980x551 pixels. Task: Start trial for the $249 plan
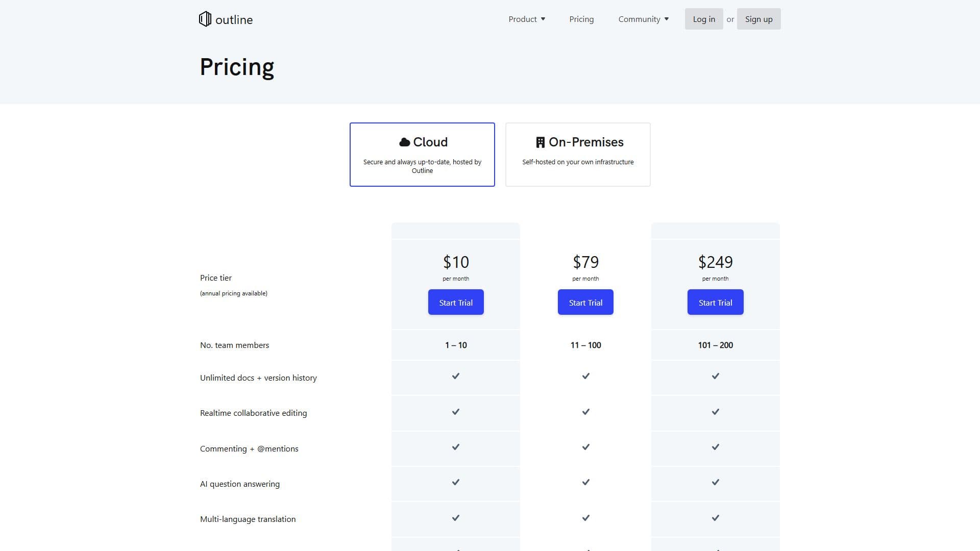715,302
